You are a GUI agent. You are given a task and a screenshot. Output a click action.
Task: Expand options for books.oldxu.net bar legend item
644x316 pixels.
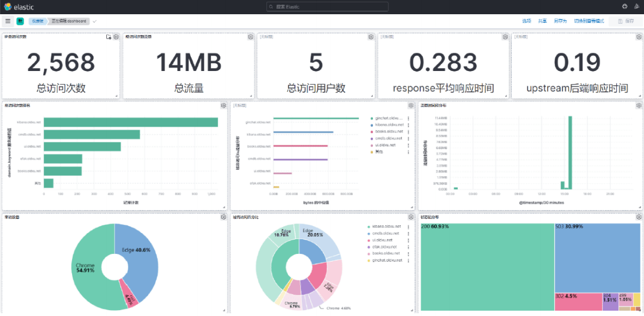[408, 131]
